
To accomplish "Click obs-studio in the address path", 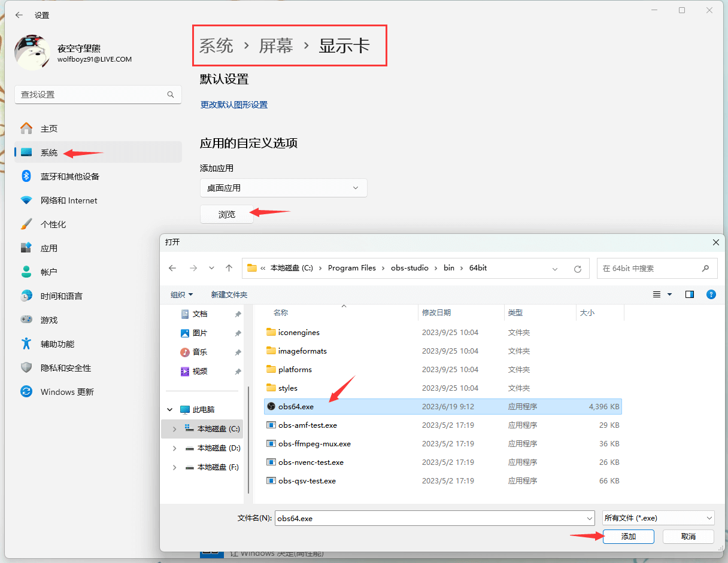I will click(x=410, y=268).
